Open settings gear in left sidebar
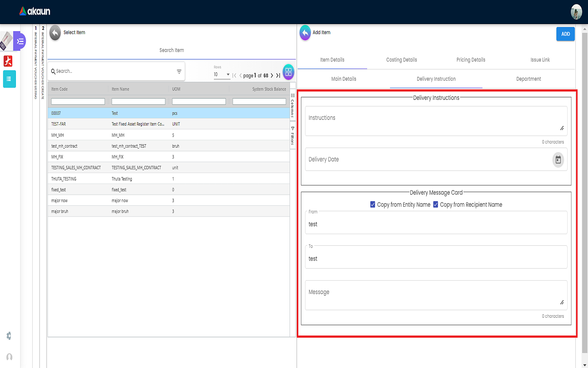The width and height of the screenshot is (588, 368). pos(9,336)
